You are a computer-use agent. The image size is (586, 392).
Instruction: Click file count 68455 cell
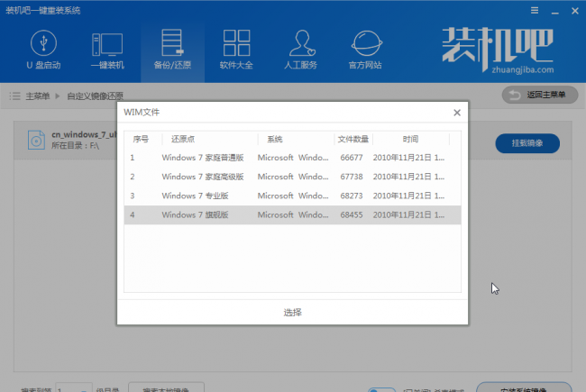pos(352,214)
